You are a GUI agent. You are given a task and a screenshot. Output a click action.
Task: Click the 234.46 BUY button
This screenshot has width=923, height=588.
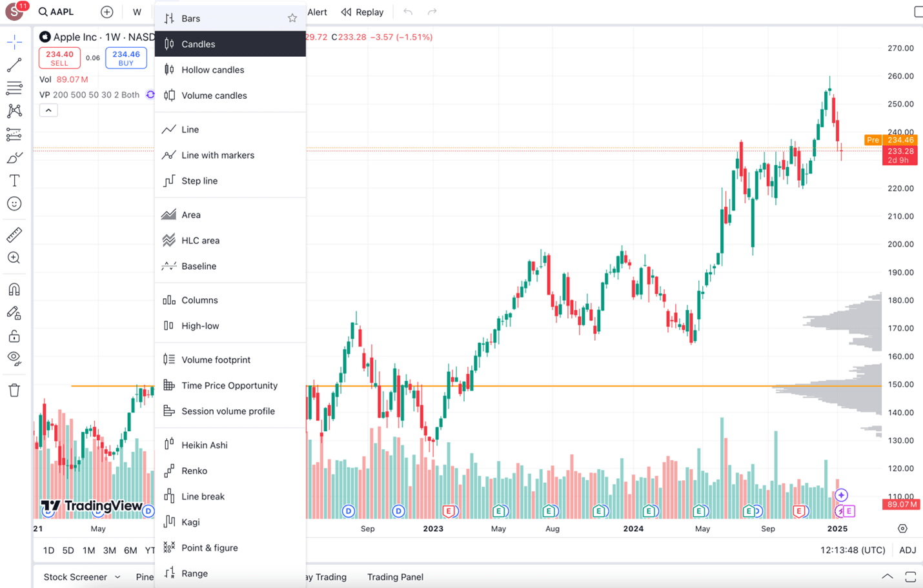[x=126, y=58]
